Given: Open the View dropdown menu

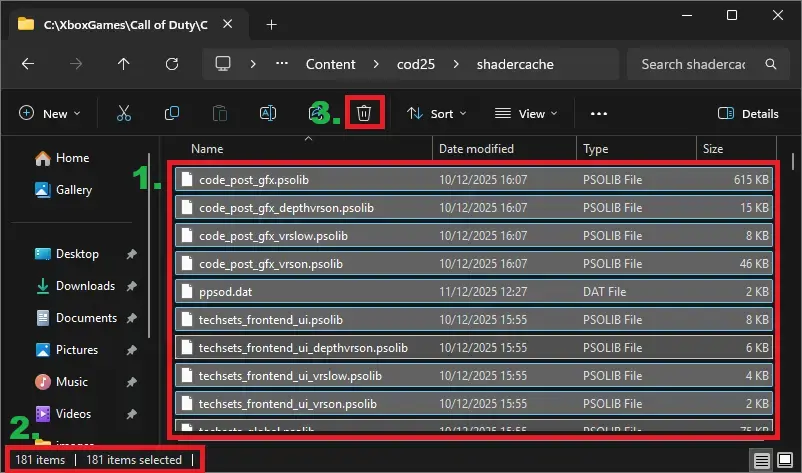Looking at the screenshot, I should click(x=526, y=114).
